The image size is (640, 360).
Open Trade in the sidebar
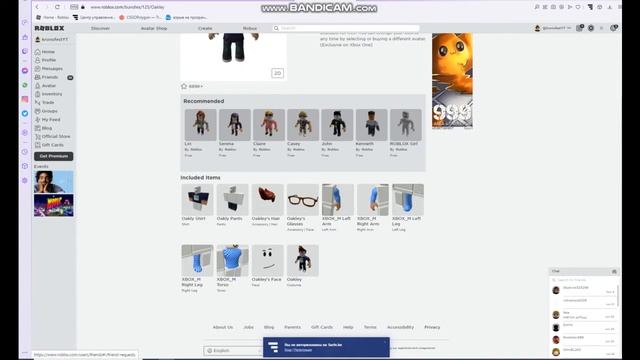point(44,102)
